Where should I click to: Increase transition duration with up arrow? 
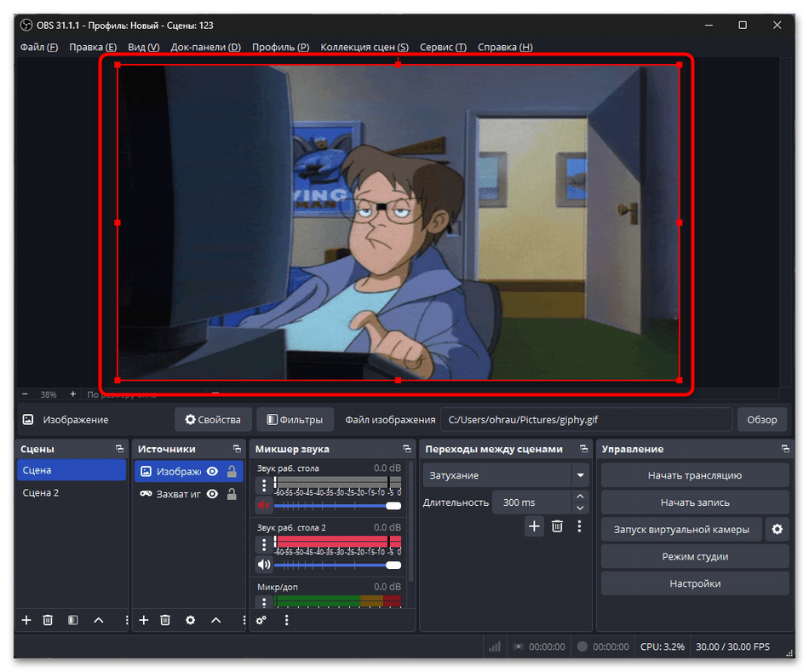click(x=581, y=497)
